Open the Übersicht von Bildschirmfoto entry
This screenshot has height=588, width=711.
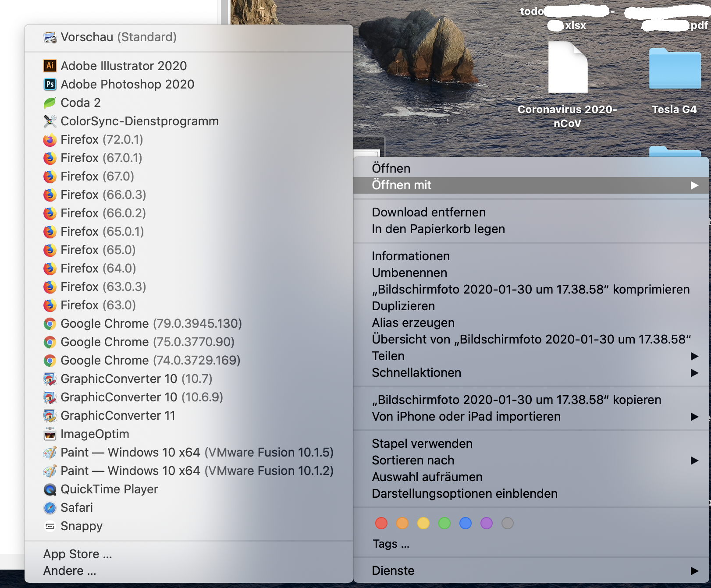[x=531, y=340]
